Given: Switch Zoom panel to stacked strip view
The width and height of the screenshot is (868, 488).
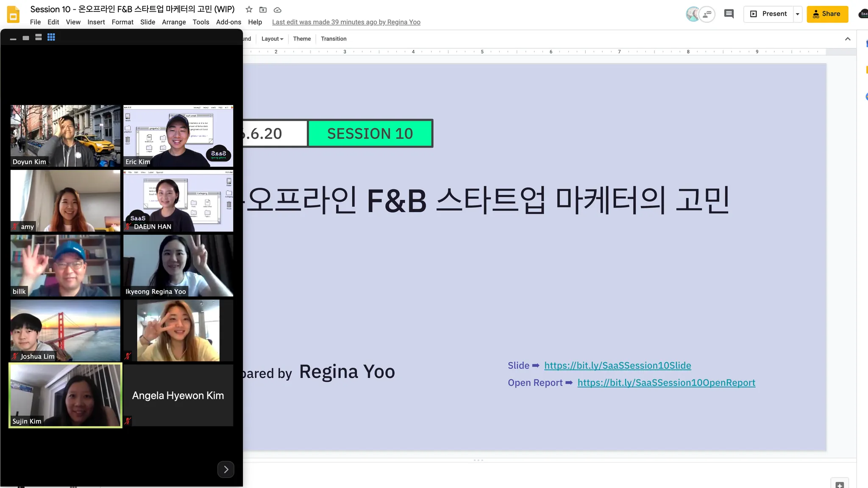Looking at the screenshot, I should click(x=39, y=37).
